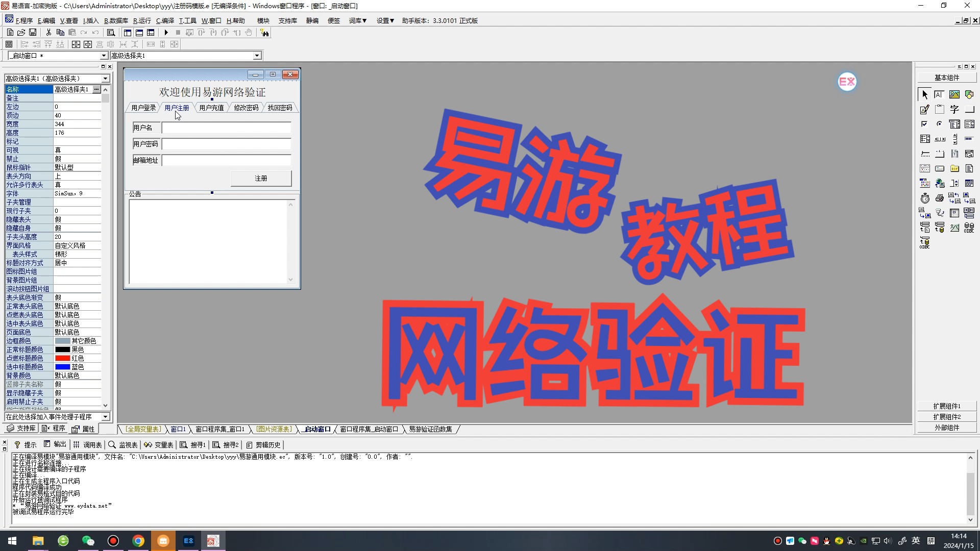Click the binoculars help-search icon
980x551 pixels.
[264, 33]
